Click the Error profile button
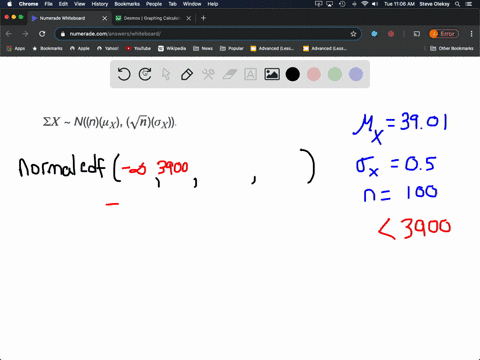 [x=443, y=34]
